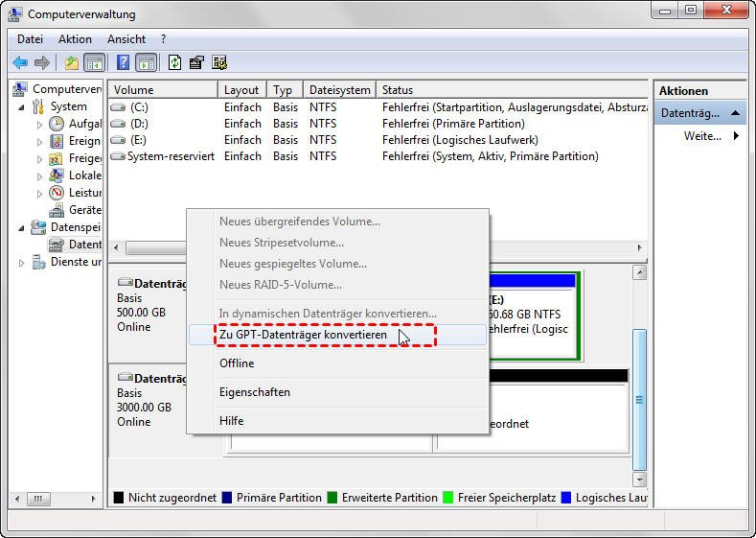This screenshot has width=756, height=538.
Task: Open the question mark help menu
Action: (x=164, y=39)
